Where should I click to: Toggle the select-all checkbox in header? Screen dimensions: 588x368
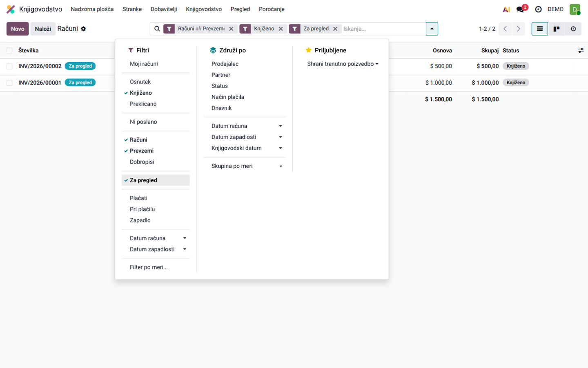tap(9, 50)
